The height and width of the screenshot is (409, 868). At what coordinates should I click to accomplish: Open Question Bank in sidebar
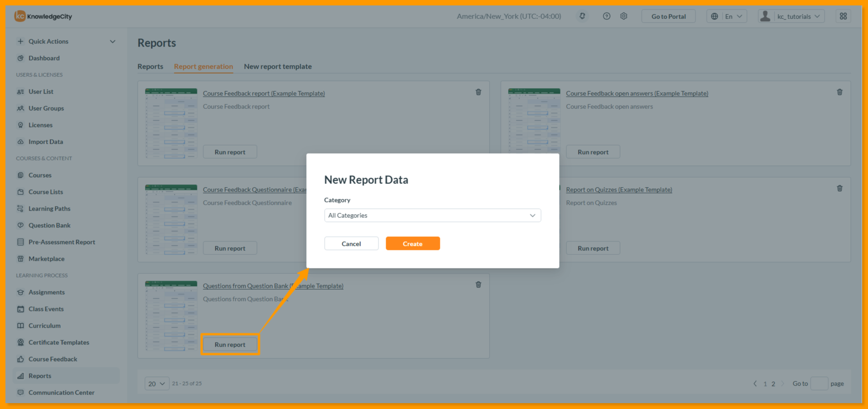49,225
